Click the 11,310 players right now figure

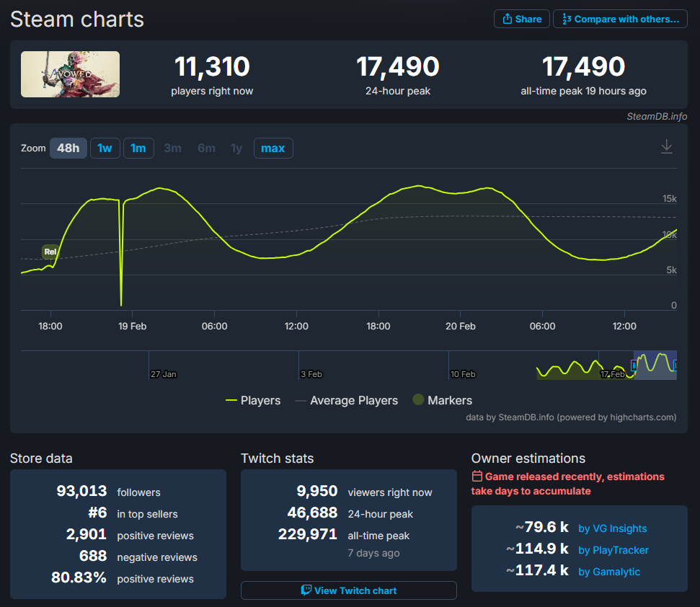pos(212,66)
